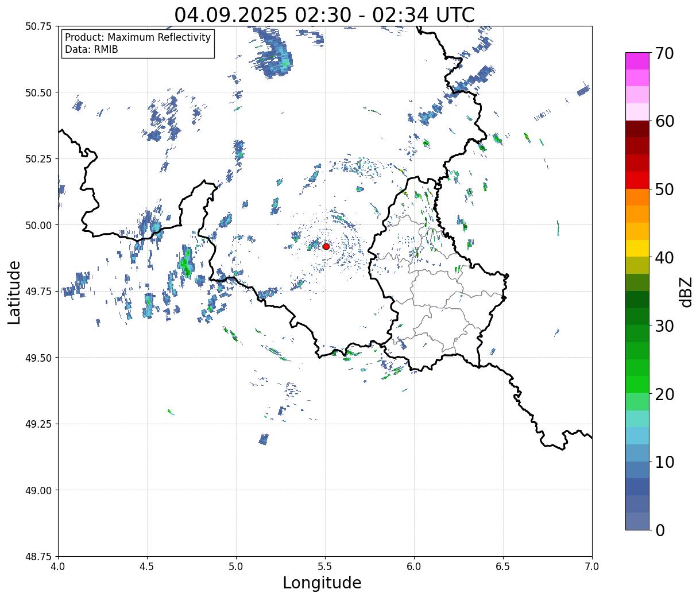Click the latitude tick label 48.75
Image resolution: width=700 pixels, height=597 pixels.
(38, 557)
